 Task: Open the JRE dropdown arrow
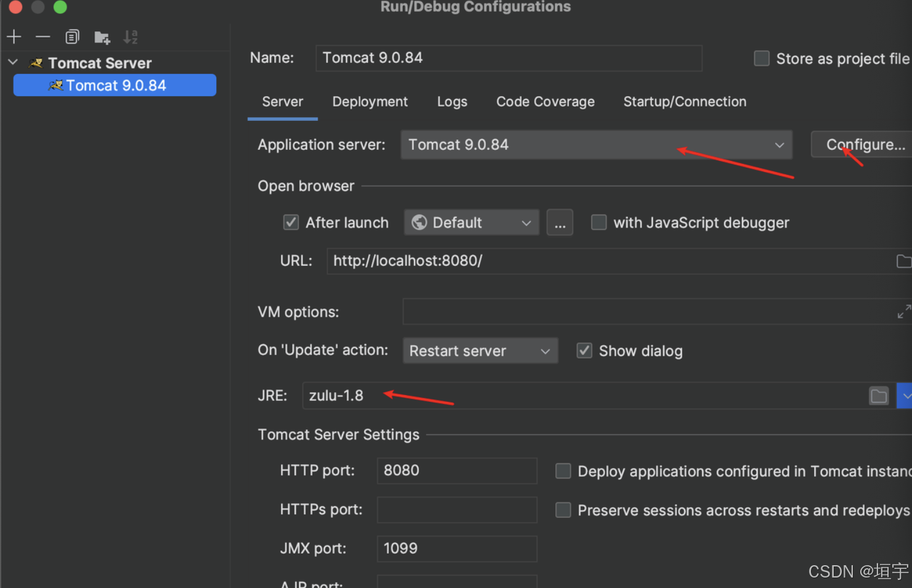click(x=905, y=396)
